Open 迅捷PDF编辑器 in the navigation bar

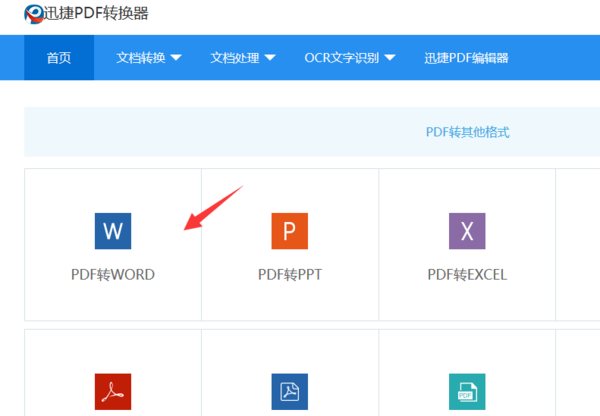[466, 58]
